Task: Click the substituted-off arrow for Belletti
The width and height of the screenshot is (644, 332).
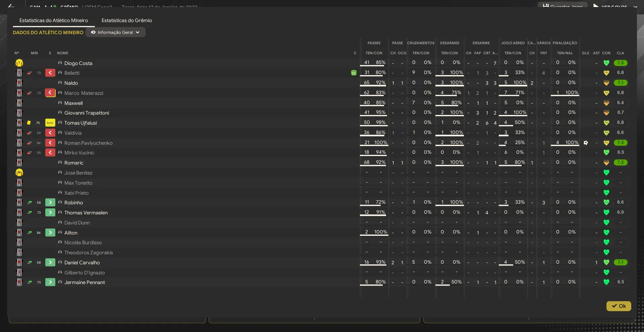Action: click(x=50, y=73)
